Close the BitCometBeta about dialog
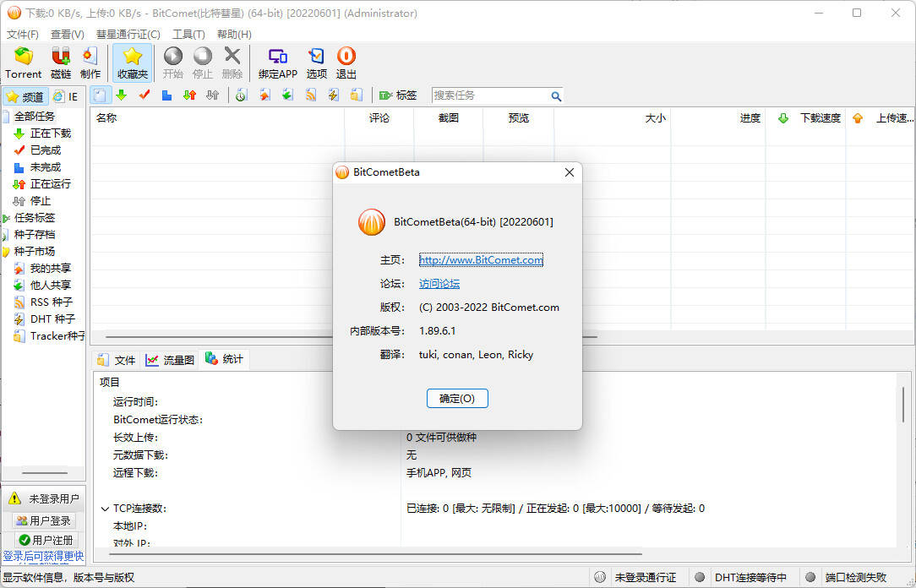 point(569,172)
